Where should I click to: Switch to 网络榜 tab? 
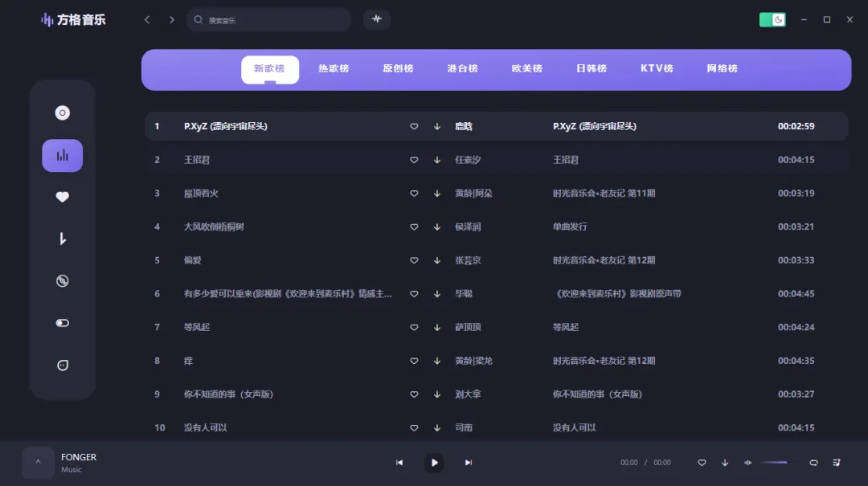pos(722,68)
